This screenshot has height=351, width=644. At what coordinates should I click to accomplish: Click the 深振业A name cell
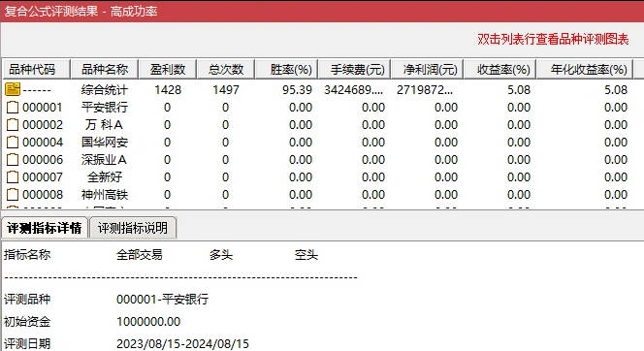[104, 159]
